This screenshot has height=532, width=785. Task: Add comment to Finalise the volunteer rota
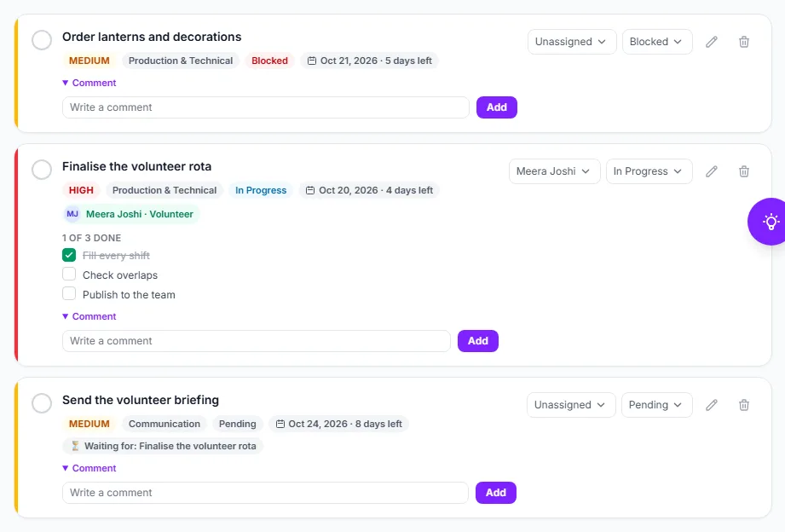tap(478, 341)
